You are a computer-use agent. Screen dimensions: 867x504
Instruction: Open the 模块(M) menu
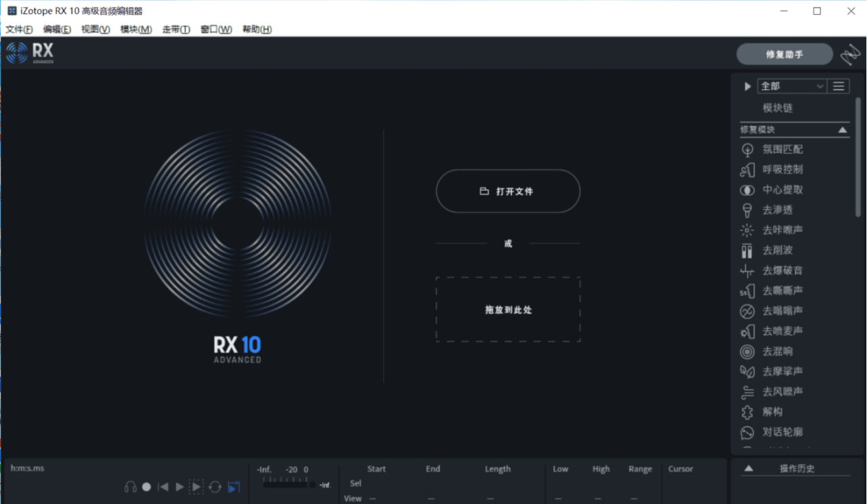(x=136, y=29)
